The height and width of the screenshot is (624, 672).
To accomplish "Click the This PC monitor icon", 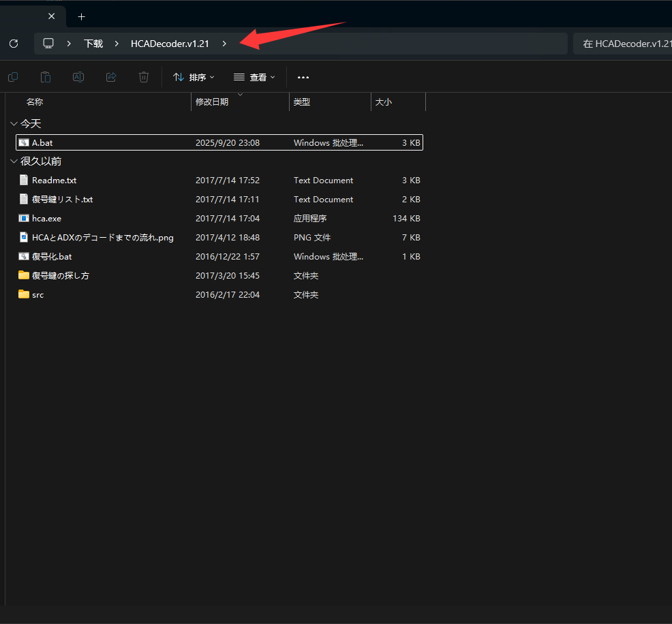I will pyautogui.click(x=48, y=44).
